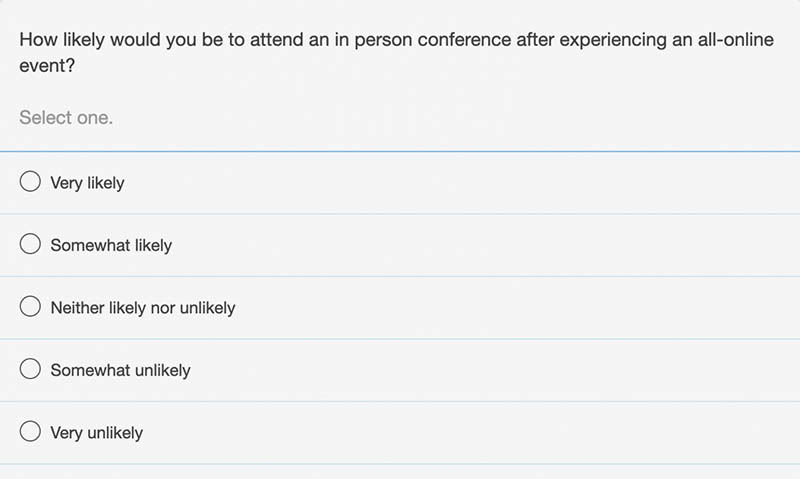This screenshot has width=800, height=479.
Task: Choose the Somewhat likely radio circle
Action: (30, 244)
